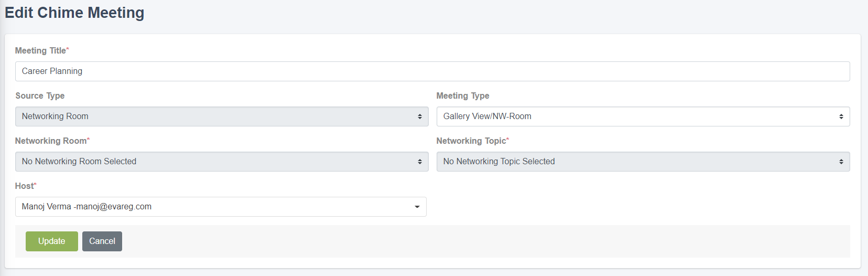Open the Host dropdown showing Manoj Verma
This screenshot has width=868, height=276.
221,207
